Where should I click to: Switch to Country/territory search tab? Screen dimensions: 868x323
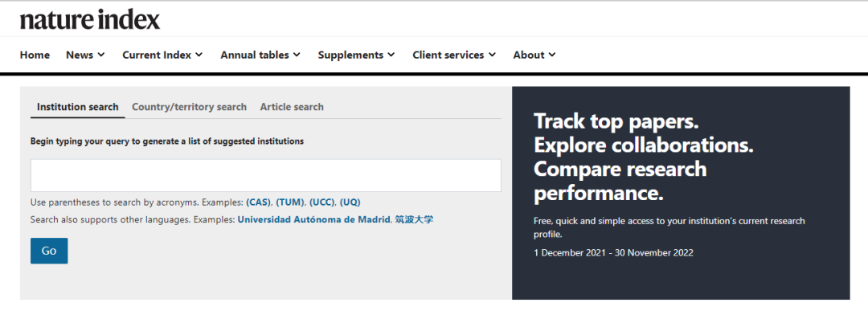190,107
